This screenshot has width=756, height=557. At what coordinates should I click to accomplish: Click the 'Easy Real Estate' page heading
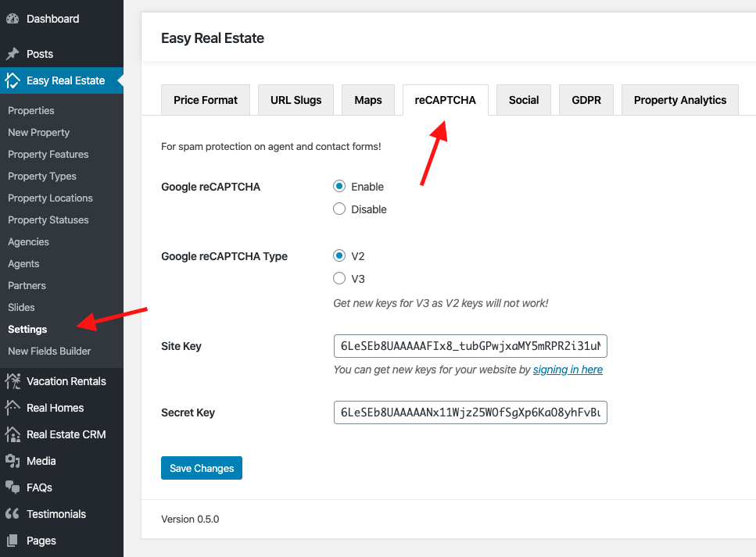[x=213, y=38]
